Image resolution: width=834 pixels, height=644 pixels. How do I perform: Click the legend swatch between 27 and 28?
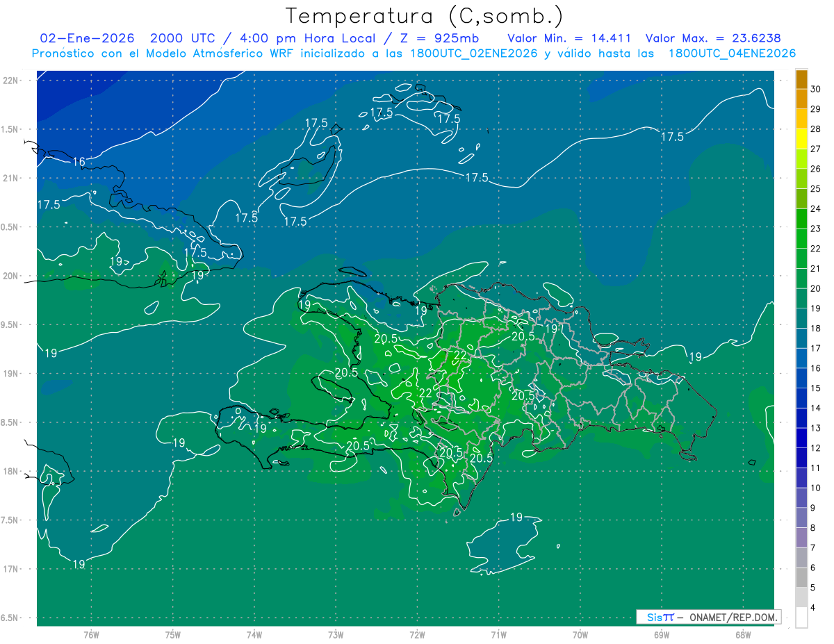pyautogui.click(x=801, y=139)
